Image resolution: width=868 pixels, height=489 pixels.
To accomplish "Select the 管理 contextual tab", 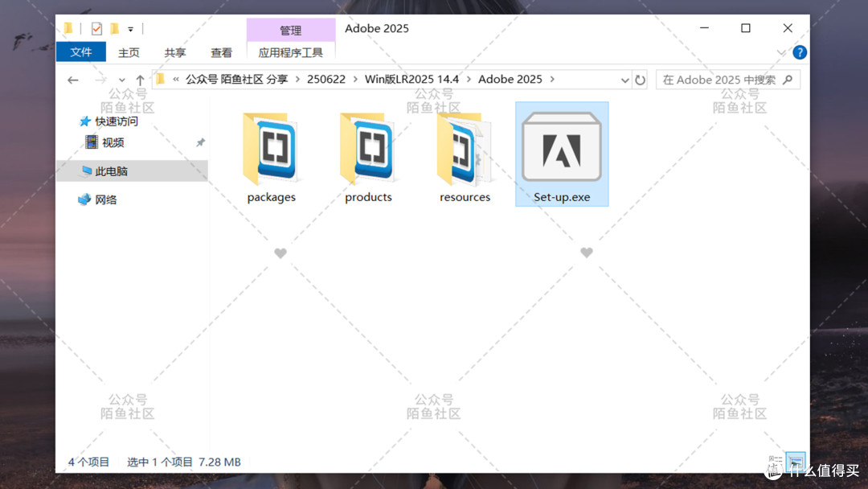I will coord(291,30).
